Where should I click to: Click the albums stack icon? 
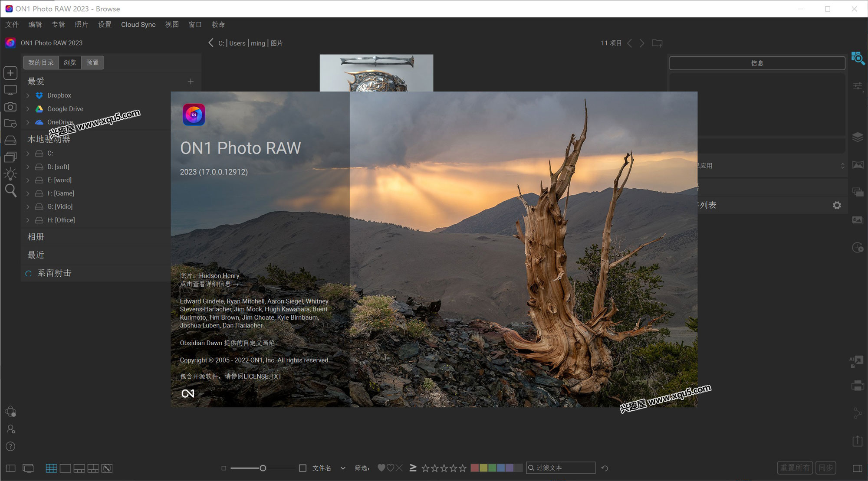click(10, 157)
